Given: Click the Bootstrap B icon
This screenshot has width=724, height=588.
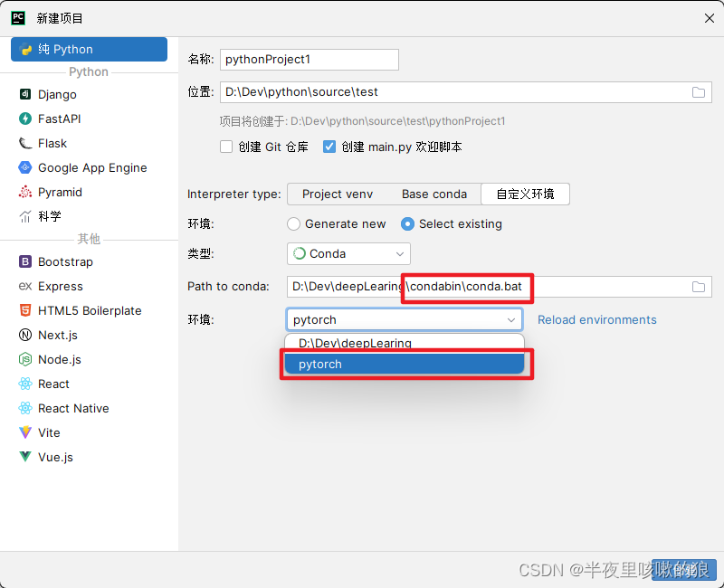Looking at the screenshot, I should point(25,261).
